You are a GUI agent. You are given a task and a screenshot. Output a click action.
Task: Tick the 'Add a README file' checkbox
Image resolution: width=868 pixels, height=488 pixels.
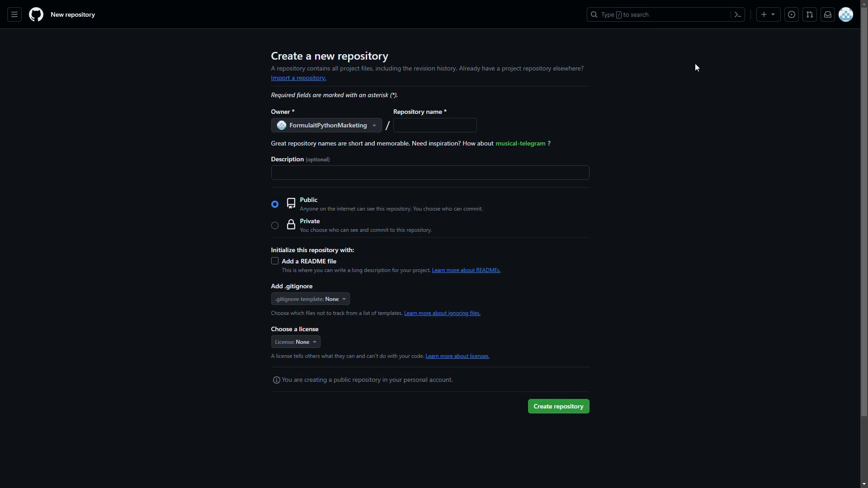275,261
